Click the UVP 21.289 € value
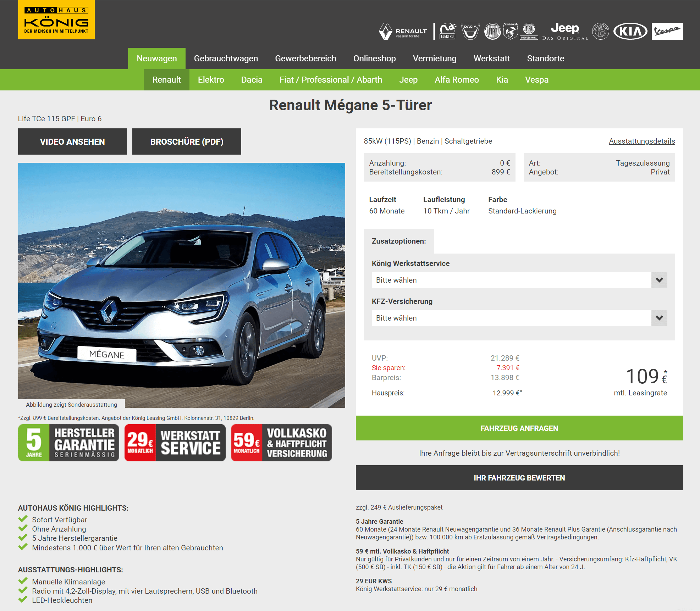Screen dimensions: 700x611 (505, 358)
